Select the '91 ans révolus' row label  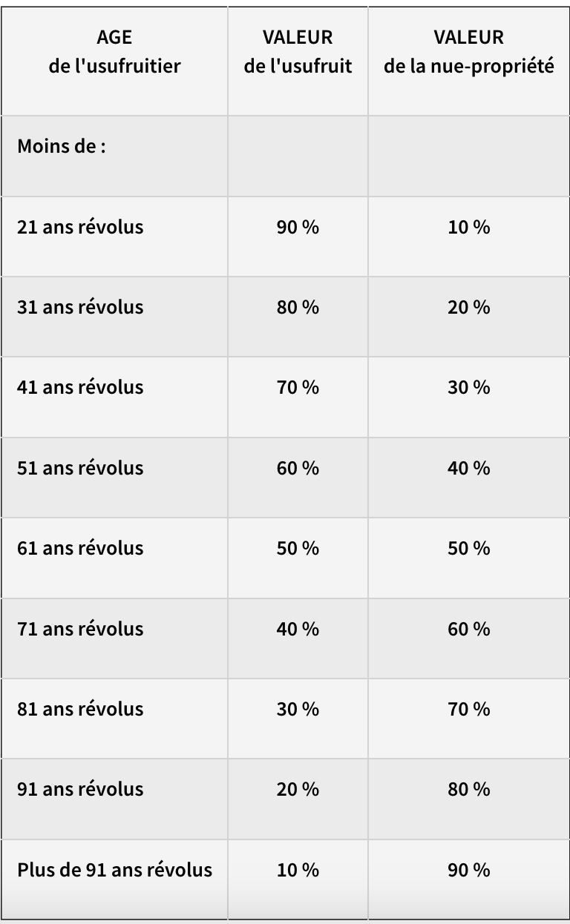click(80, 789)
